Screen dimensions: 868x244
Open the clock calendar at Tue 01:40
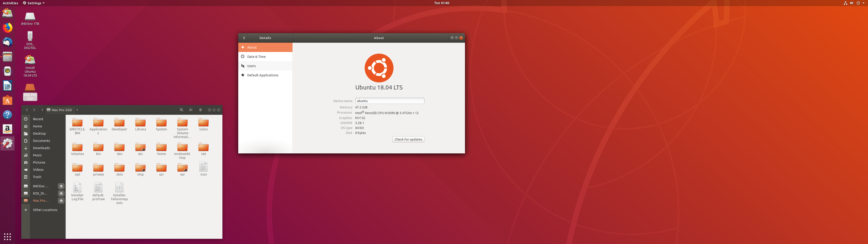point(441,3)
